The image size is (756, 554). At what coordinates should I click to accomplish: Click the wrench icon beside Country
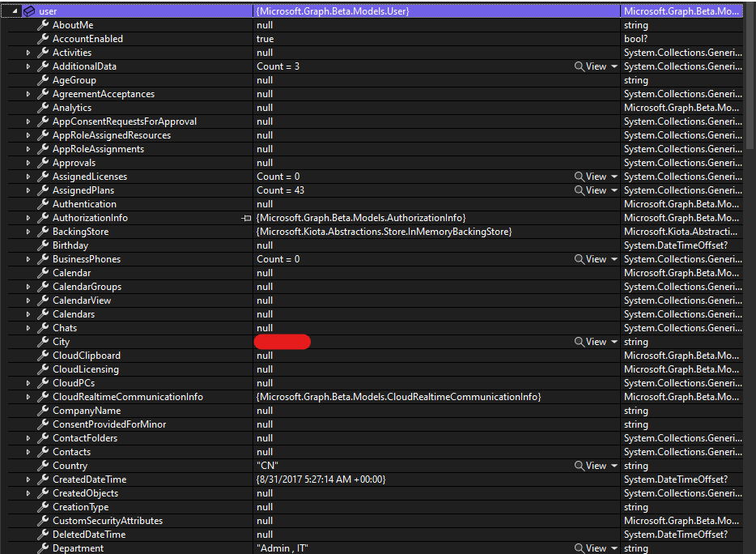pyautogui.click(x=44, y=466)
